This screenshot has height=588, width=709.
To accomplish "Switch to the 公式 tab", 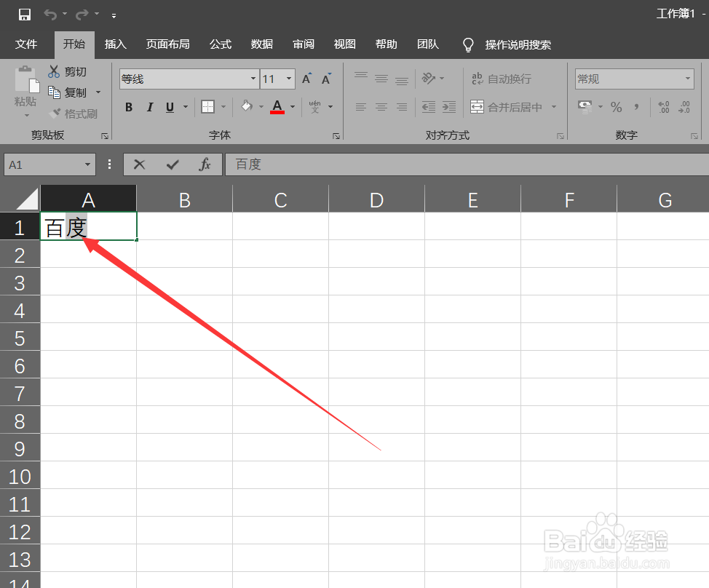I will tap(221, 44).
